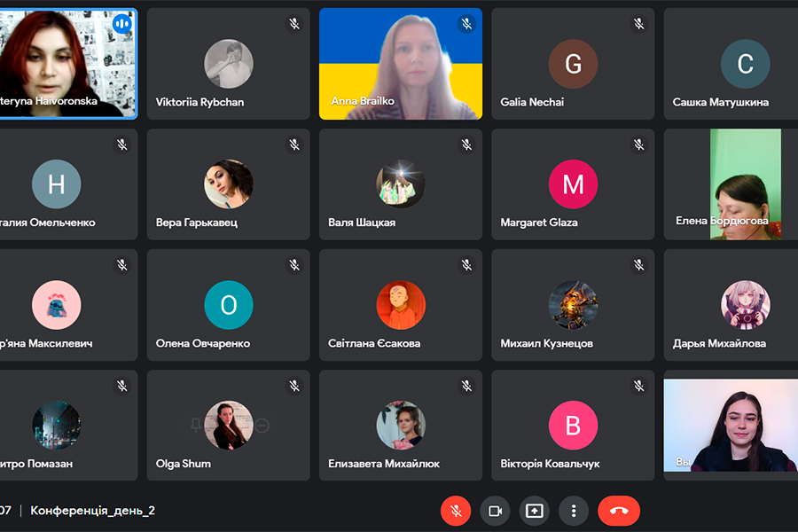Click the muted mic icon on Елизавета Михайлюк's tile

[466, 386]
